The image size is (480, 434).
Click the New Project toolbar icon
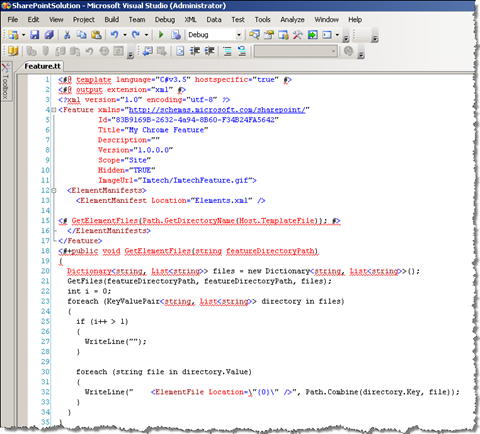click(x=13, y=35)
